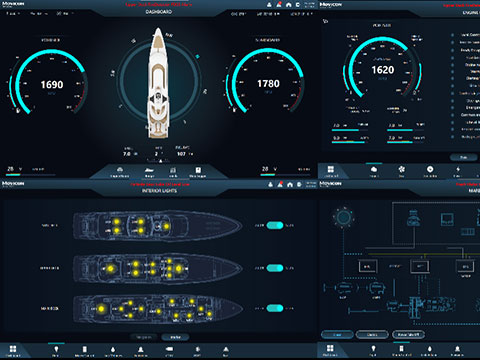Image resolution: width=480 pixels, height=360 pixels.
Task: Select cloud icon in Engine screen navigation
Action: point(374,169)
